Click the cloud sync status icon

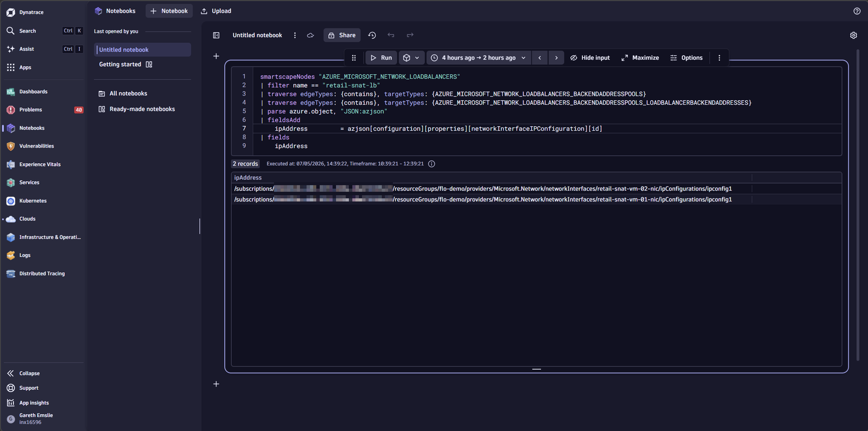tap(310, 35)
